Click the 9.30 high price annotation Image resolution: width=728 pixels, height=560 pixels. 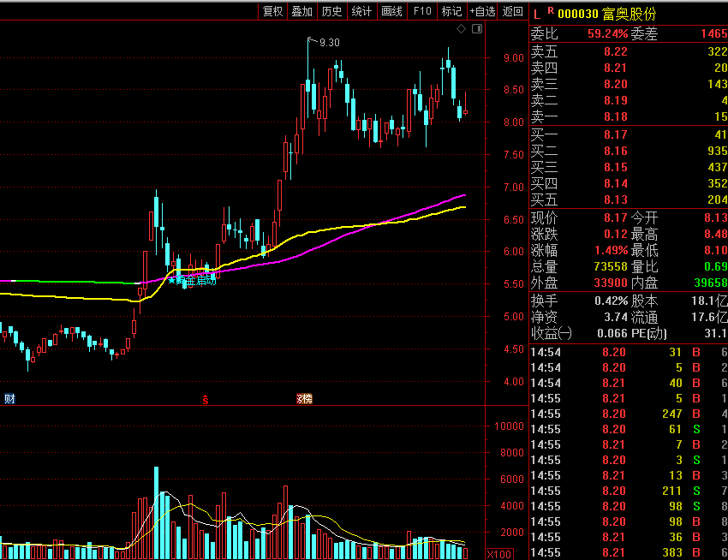329,43
